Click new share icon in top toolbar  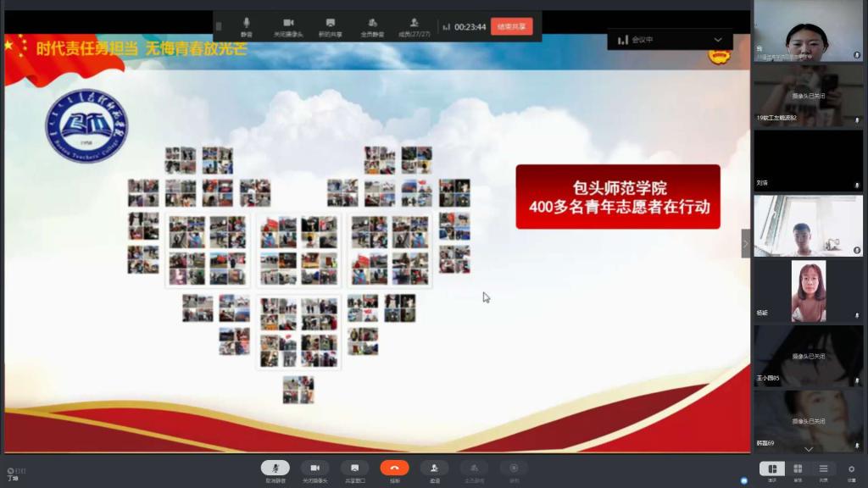click(330, 25)
